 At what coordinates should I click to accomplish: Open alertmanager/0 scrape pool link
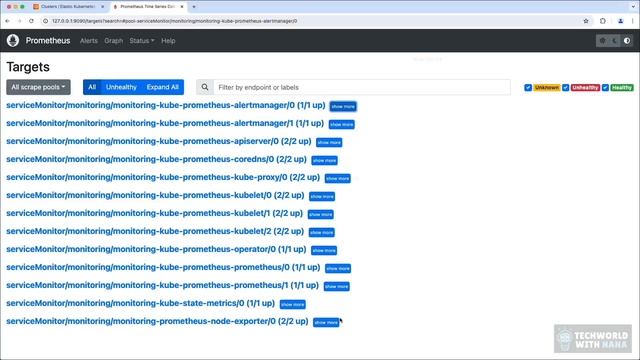(x=165, y=105)
